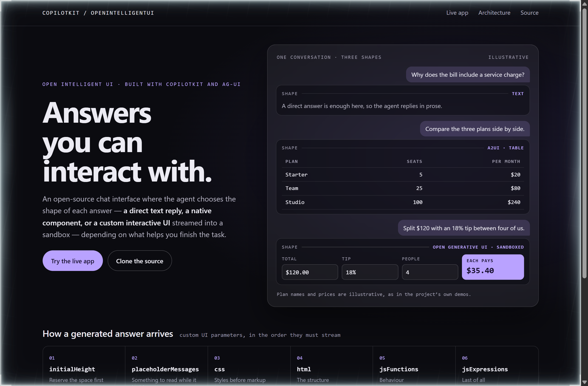588x386 pixels.
Task: Click the PER MONTH column header
Action: 506,161
